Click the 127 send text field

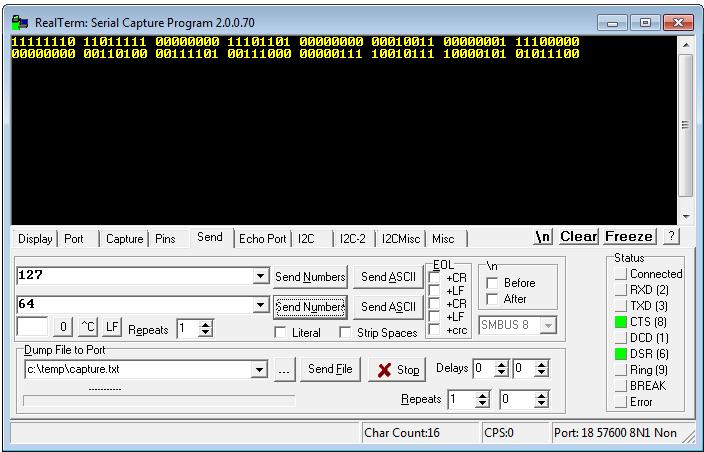point(134,276)
